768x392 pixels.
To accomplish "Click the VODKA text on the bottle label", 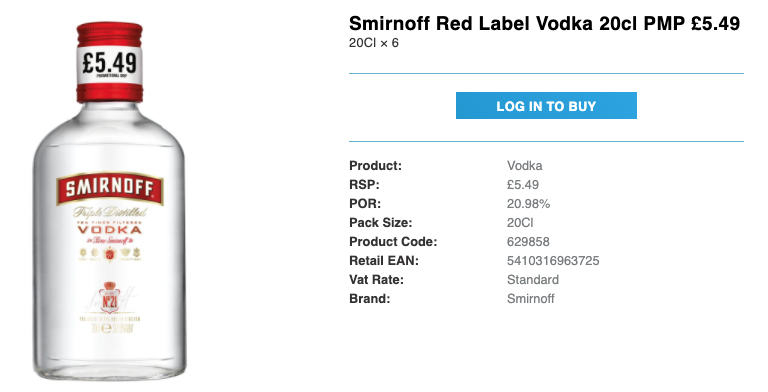I will point(110,229).
